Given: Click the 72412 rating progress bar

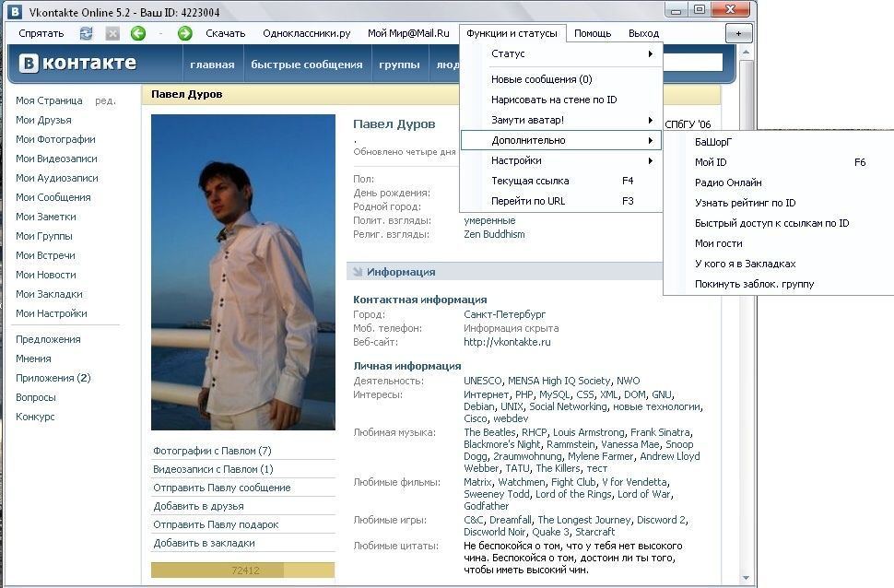Looking at the screenshot, I should 243,570.
